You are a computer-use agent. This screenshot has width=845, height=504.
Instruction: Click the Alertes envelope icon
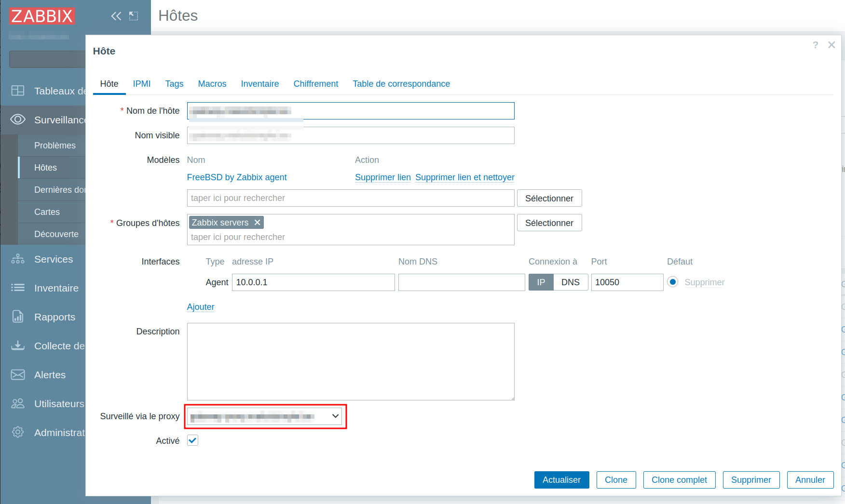coord(18,375)
